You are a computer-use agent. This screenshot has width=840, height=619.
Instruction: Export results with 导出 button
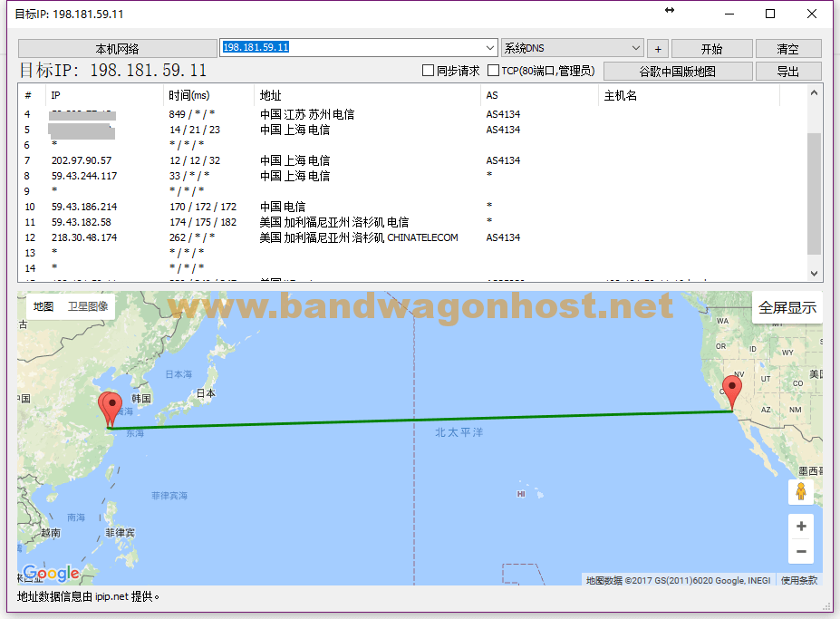788,72
